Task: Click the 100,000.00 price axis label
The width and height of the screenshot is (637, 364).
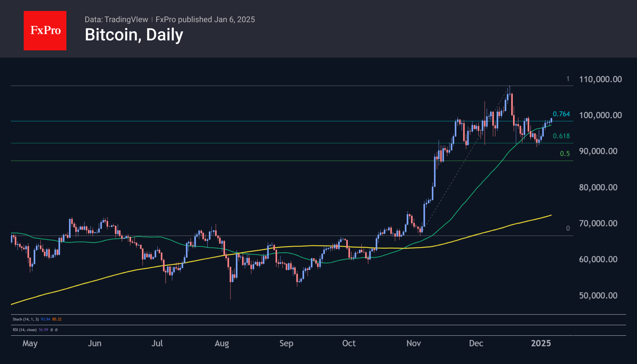Action: [600, 115]
